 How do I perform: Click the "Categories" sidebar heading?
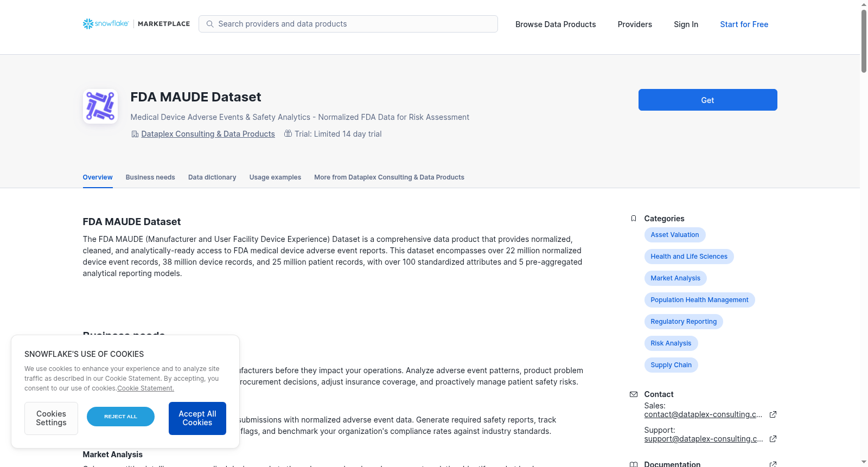[664, 219]
